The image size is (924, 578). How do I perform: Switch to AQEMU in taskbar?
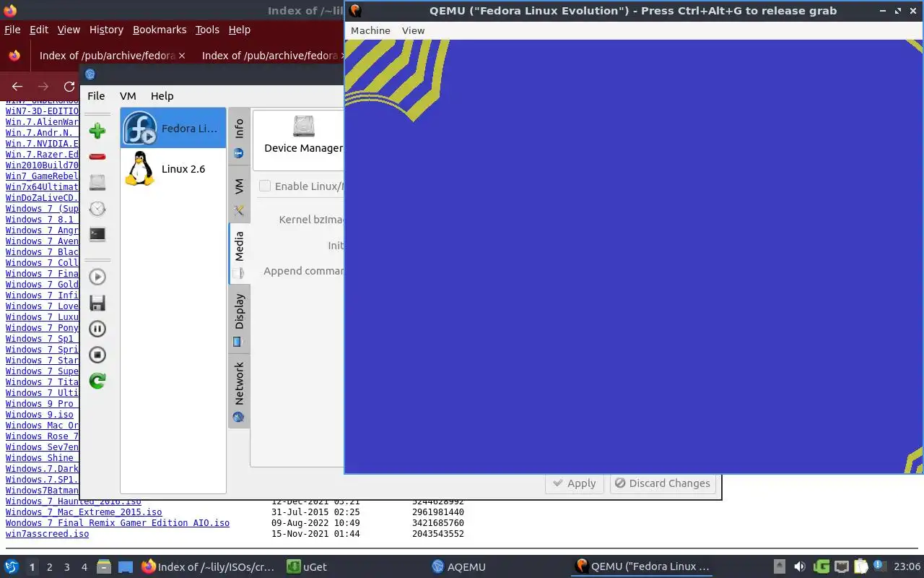click(458, 566)
